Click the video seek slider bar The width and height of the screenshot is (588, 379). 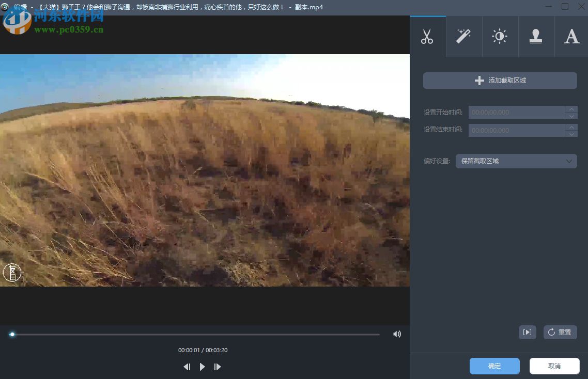(196, 334)
